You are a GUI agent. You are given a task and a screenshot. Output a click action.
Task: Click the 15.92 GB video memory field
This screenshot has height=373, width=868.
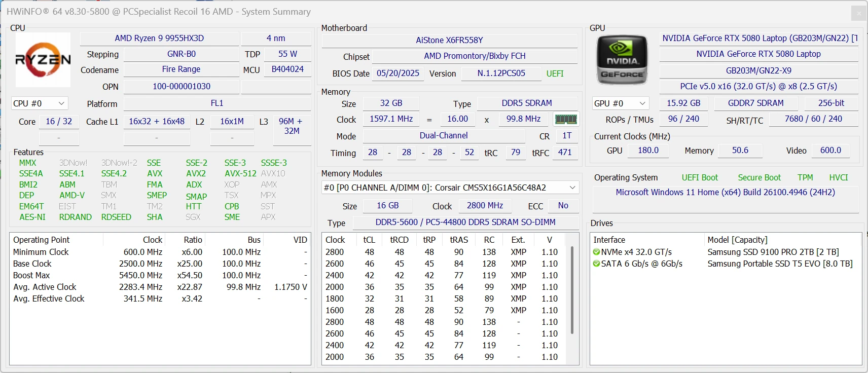pyautogui.click(x=683, y=103)
